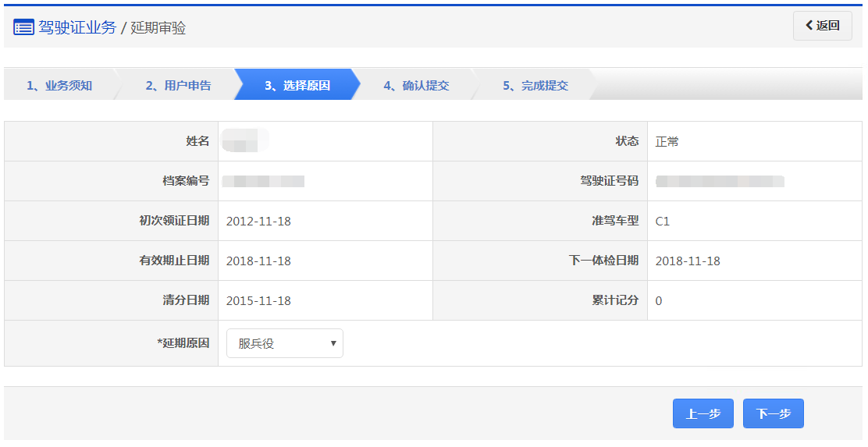Switch to step 2、用户申告
868x447 pixels.
point(178,85)
